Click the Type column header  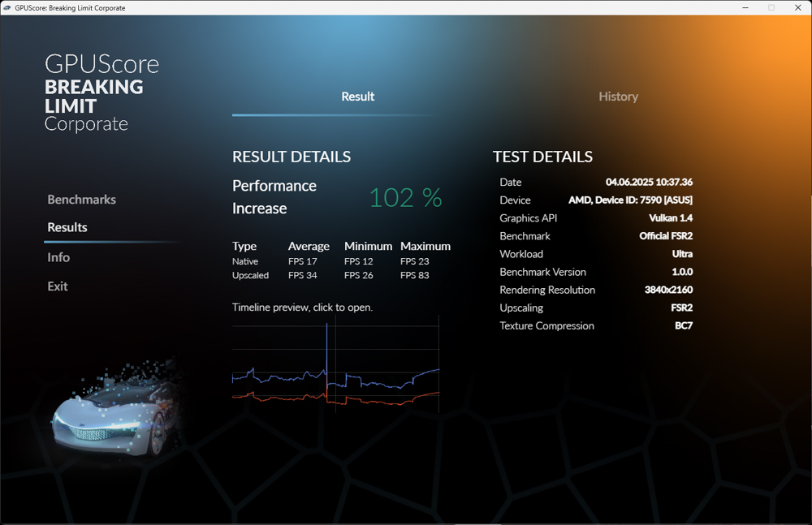click(x=244, y=247)
